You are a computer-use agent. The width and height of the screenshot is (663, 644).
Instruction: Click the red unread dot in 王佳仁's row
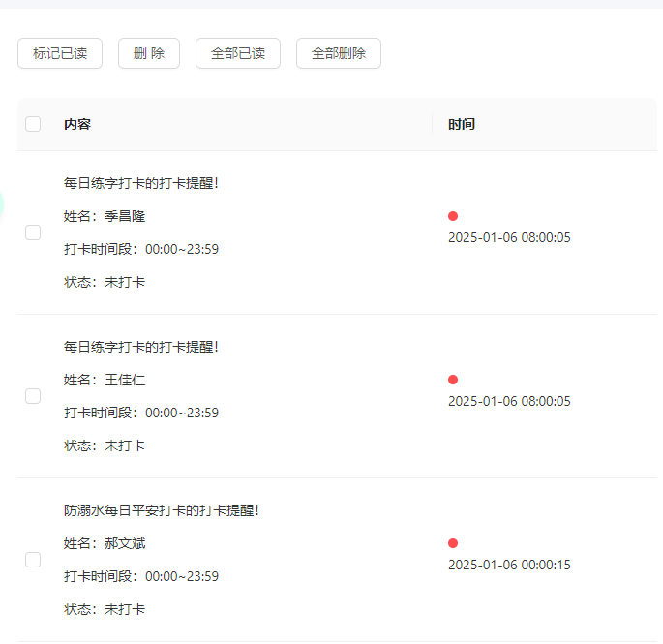[453, 380]
